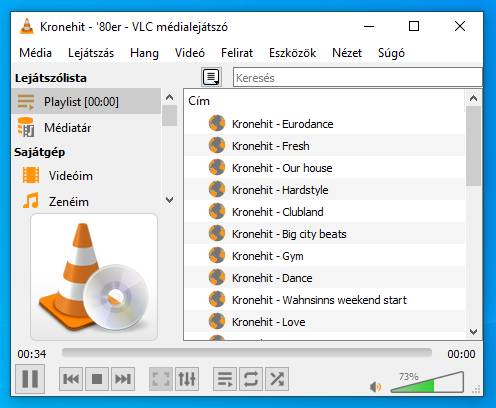
Task: Toggle random shuffle playback
Action: point(277,379)
